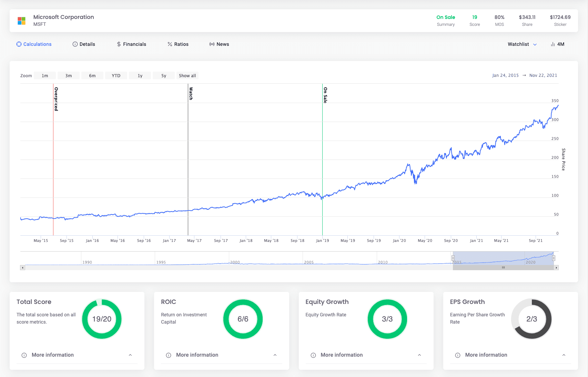Click the MSFT ticker text

click(x=40, y=24)
